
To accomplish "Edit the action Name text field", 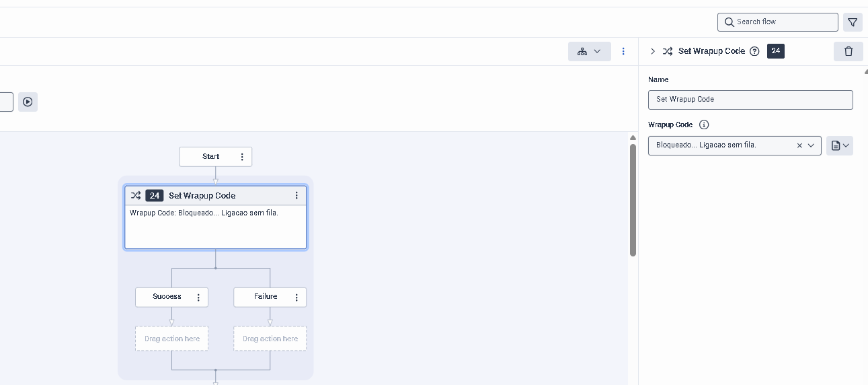I will tap(750, 100).
